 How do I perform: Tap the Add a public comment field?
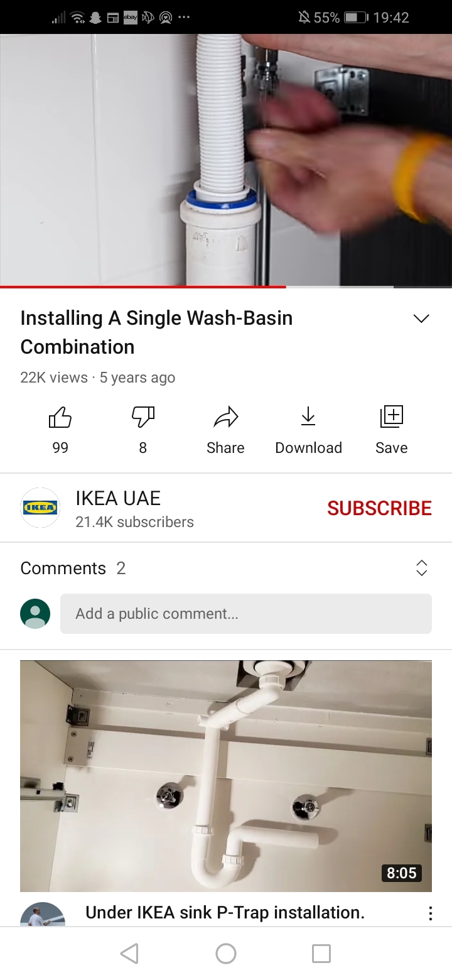[x=246, y=614]
